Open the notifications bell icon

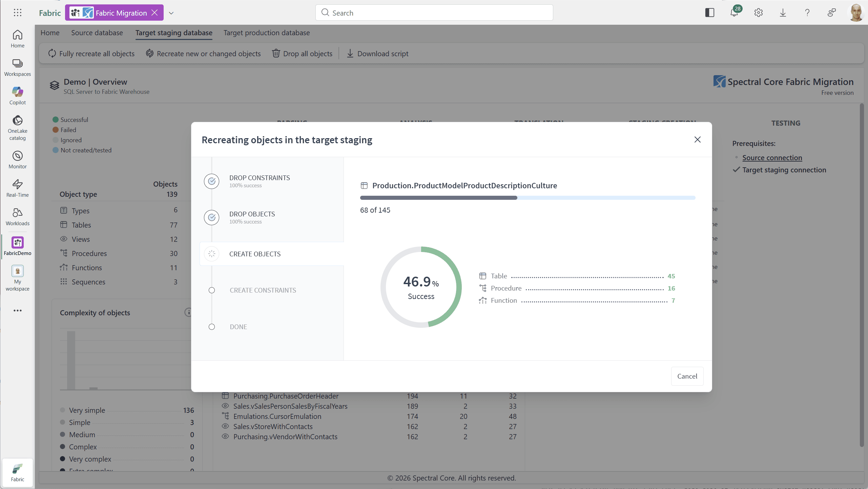(734, 13)
